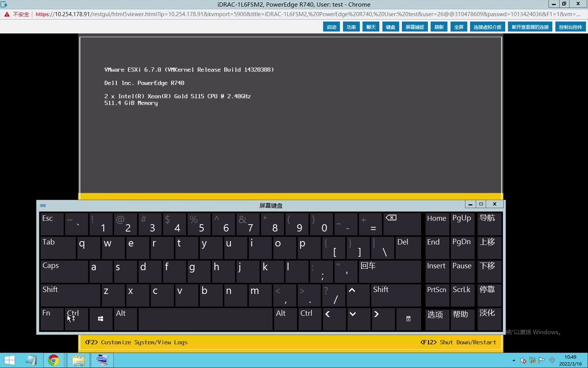Toggle the ScrLk key

click(462, 295)
